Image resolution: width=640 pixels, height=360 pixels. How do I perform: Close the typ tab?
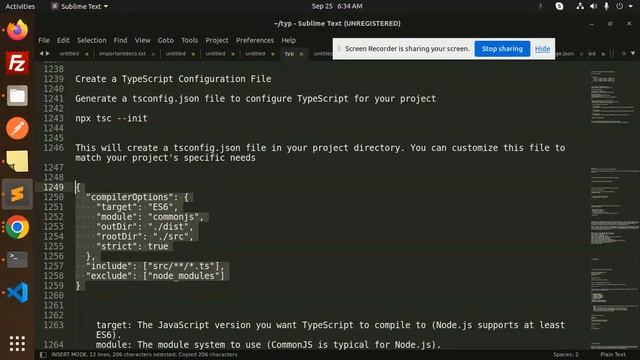click(x=301, y=54)
